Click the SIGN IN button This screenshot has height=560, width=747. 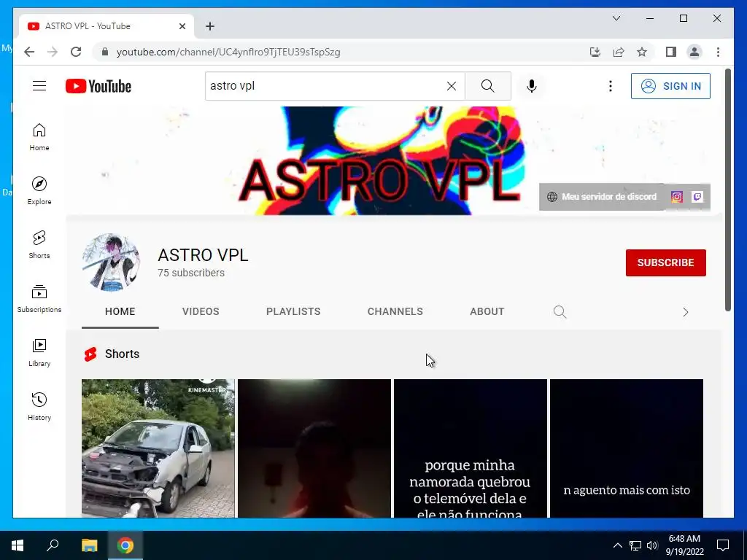[670, 86]
